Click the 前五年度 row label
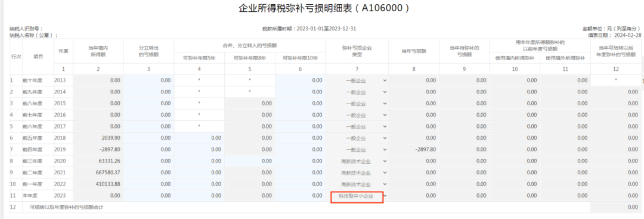 coord(32,138)
